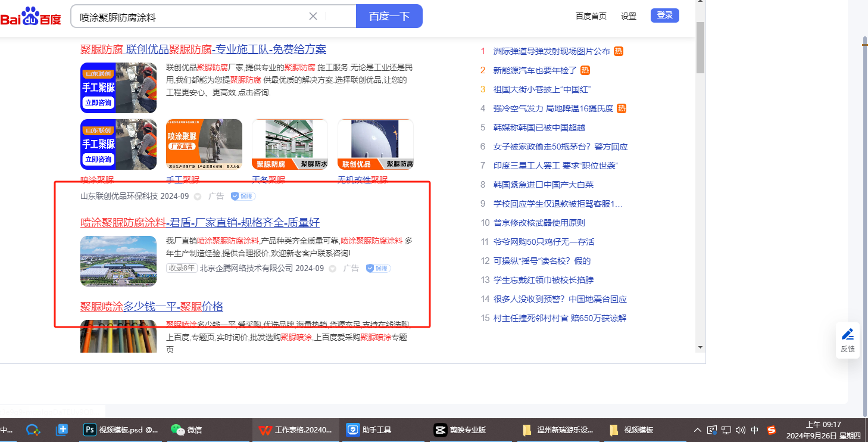Open the 温州新瑞游乐设 folder on the taskbar
This screenshot has width=868, height=442.
[558, 429]
